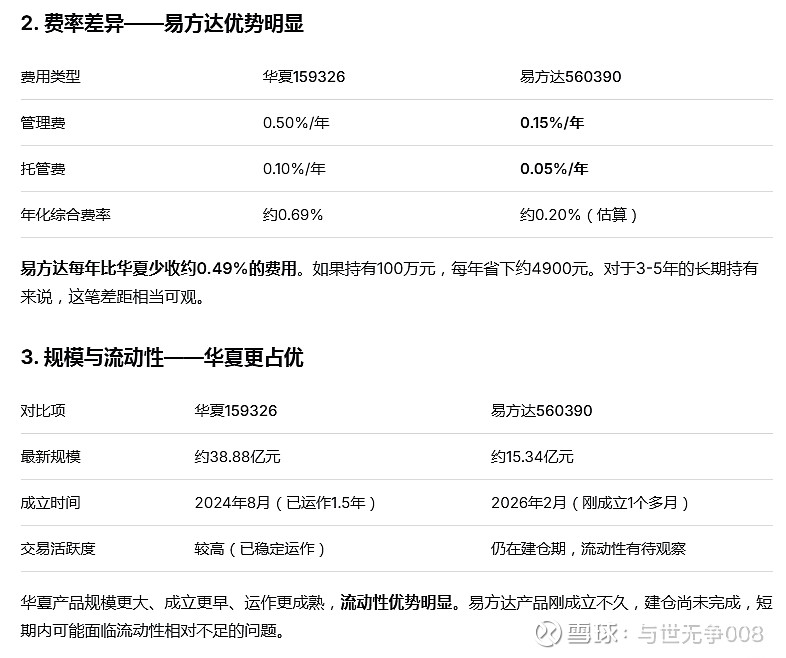The image size is (786, 658).
Task: Click the "约0.20%（估算）" cell
Action: [x=579, y=215]
